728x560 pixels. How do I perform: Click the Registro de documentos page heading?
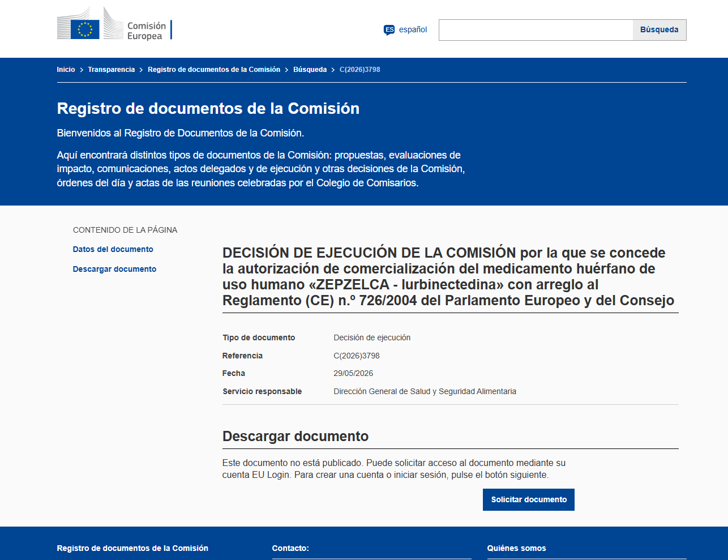208,108
